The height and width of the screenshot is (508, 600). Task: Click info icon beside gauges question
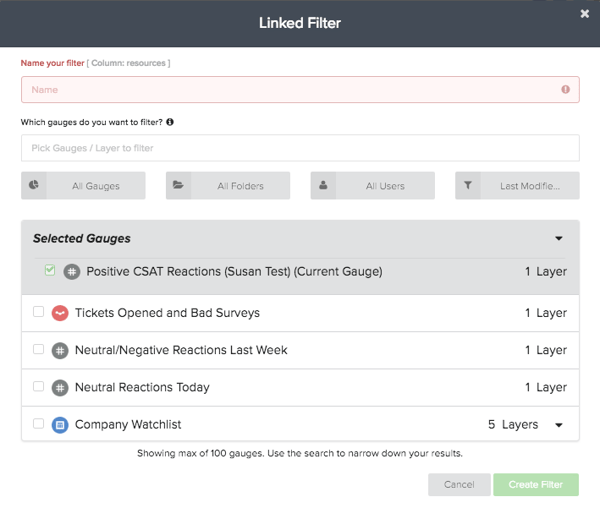pyautogui.click(x=170, y=122)
